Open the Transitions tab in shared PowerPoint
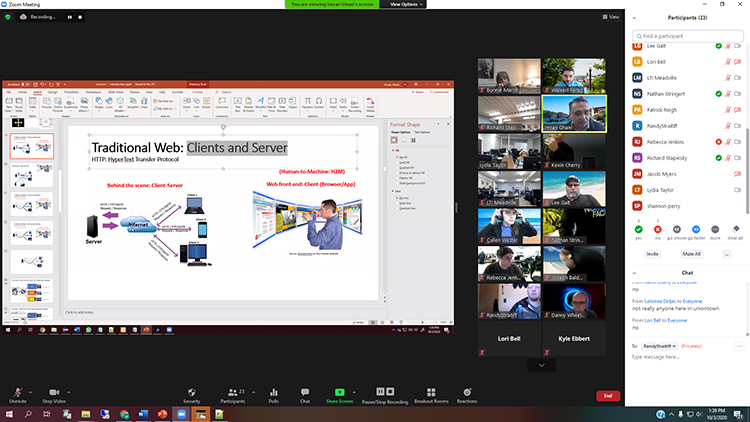This screenshot has height=422, width=750. coord(71,92)
